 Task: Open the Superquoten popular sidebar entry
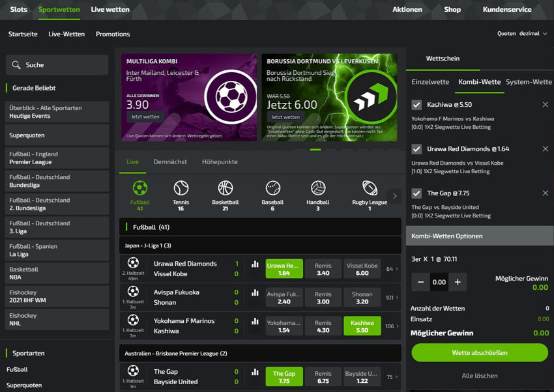(57, 135)
